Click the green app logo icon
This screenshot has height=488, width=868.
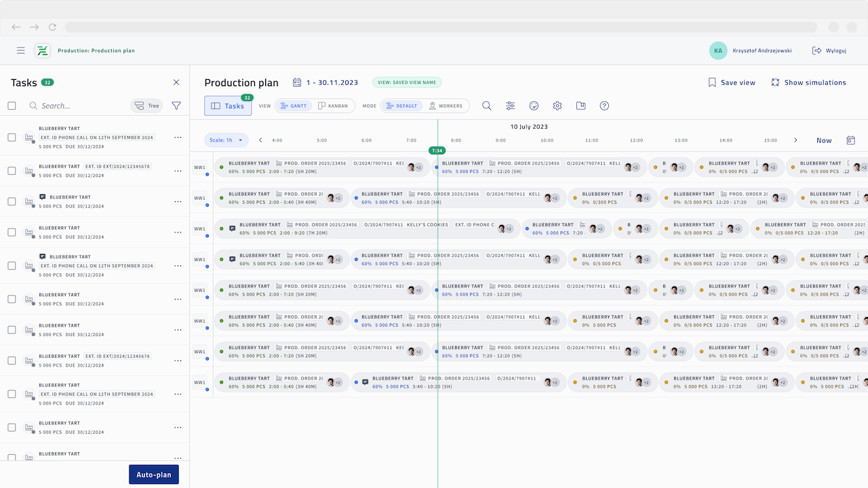tap(43, 51)
